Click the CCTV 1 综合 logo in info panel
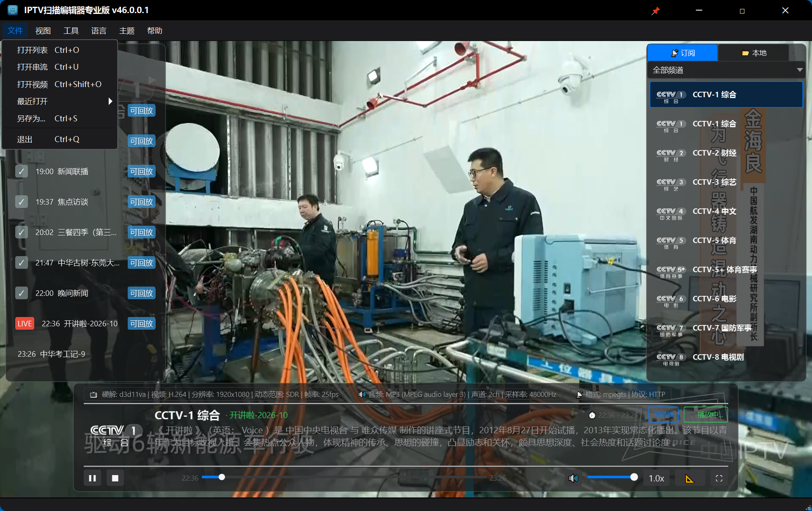The image size is (812, 511). tap(116, 436)
